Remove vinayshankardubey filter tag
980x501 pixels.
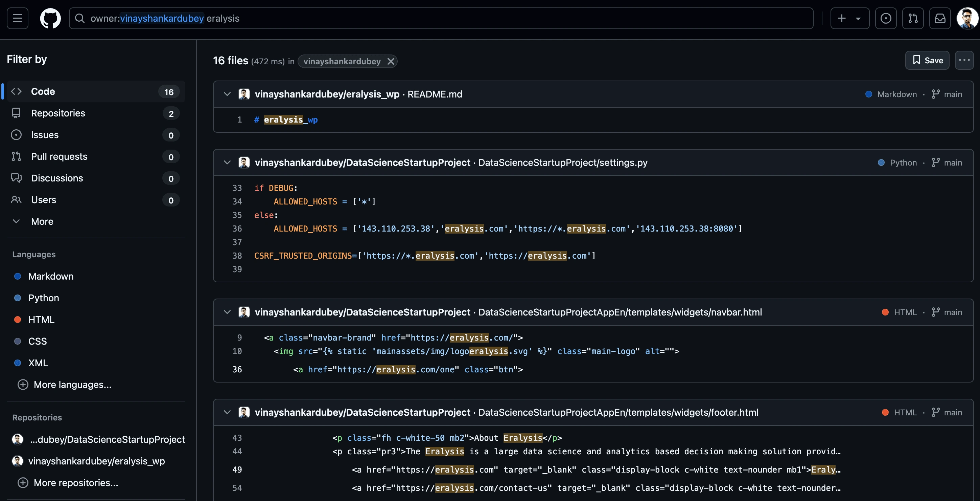389,61
